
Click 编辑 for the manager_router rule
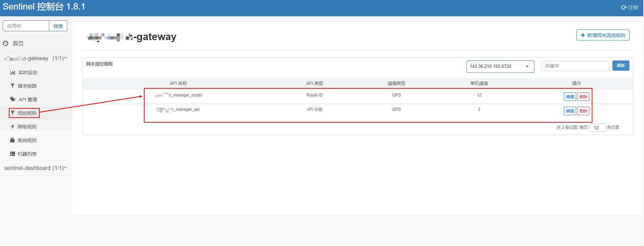pyautogui.click(x=570, y=96)
